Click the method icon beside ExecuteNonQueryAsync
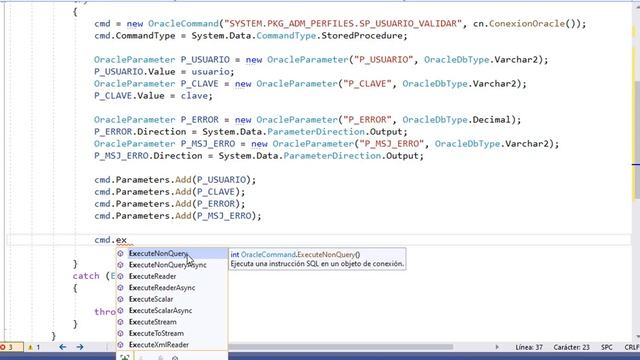 (120, 265)
